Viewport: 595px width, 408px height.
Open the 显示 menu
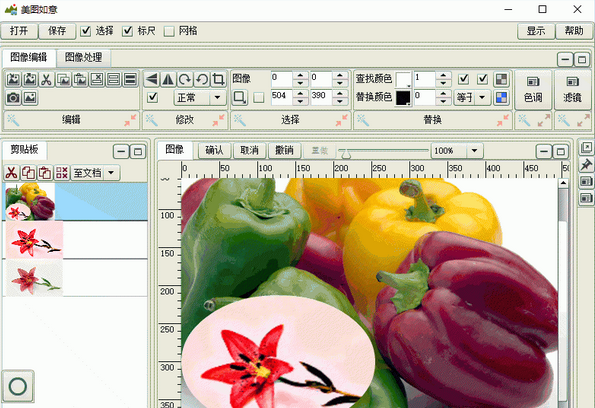tap(536, 31)
